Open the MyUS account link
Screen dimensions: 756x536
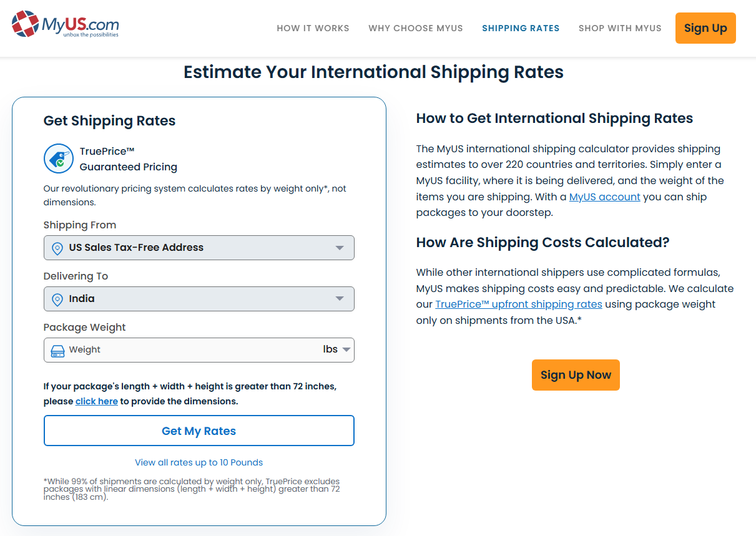point(604,197)
